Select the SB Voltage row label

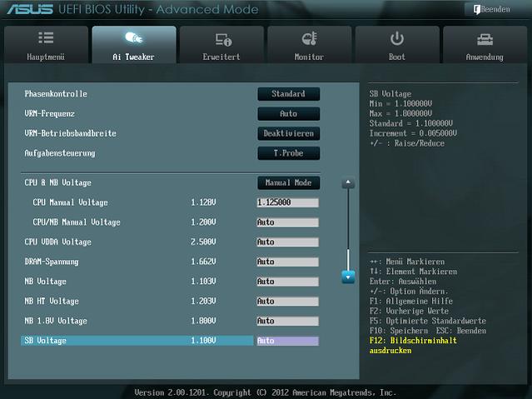(46, 341)
